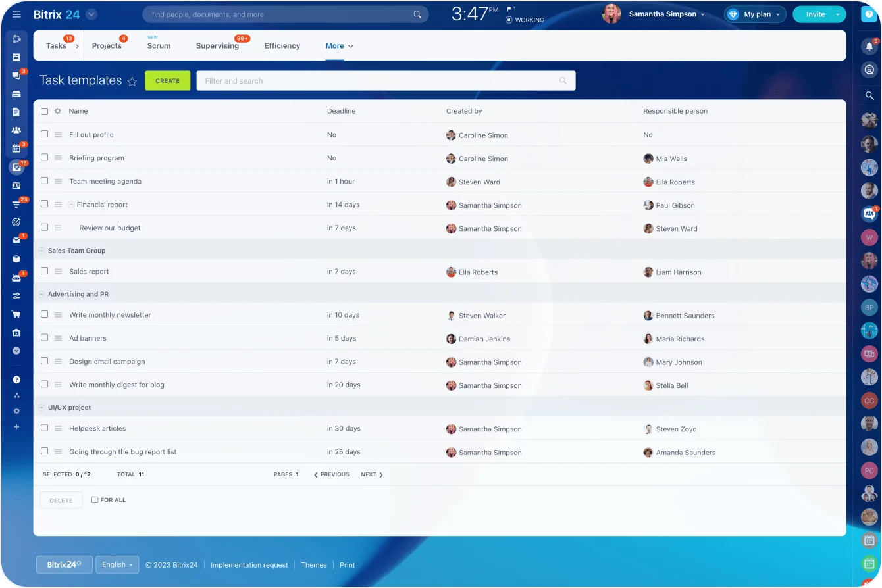
Task: Open the English language dropdown in footer
Action: pyautogui.click(x=117, y=564)
